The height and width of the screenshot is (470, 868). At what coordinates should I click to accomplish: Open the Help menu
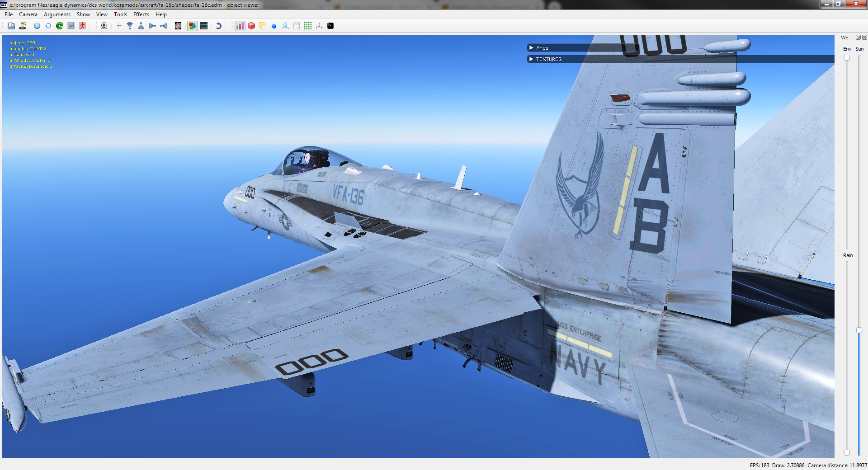click(161, 14)
